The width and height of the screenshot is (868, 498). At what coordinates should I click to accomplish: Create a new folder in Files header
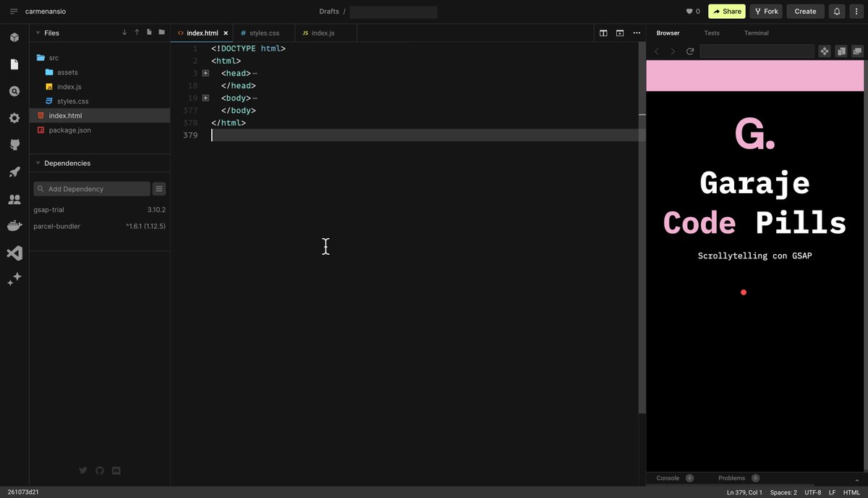(x=161, y=33)
